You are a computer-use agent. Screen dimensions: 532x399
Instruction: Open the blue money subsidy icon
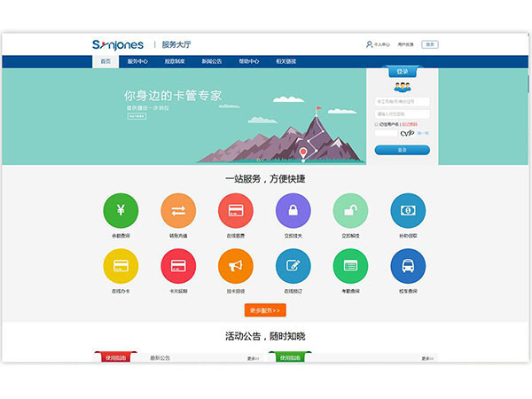pos(408,210)
